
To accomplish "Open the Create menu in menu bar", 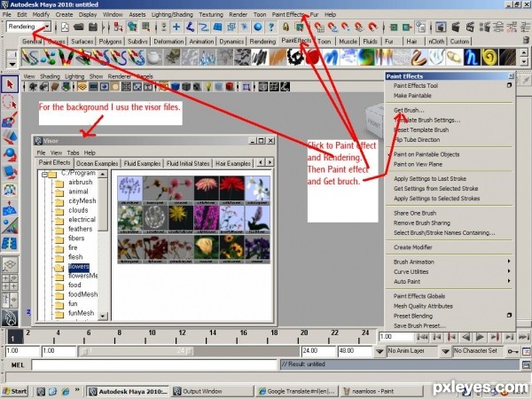I will pyautogui.click(x=64, y=14).
